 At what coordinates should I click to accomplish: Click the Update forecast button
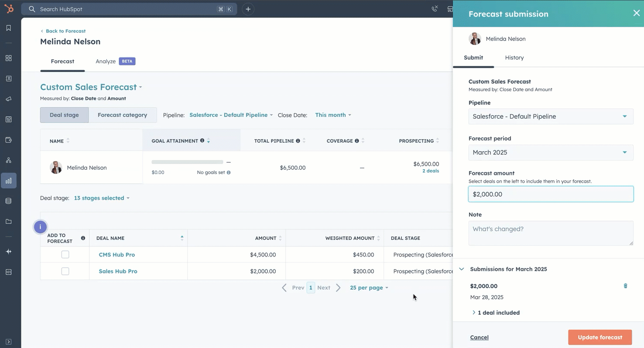click(600, 338)
